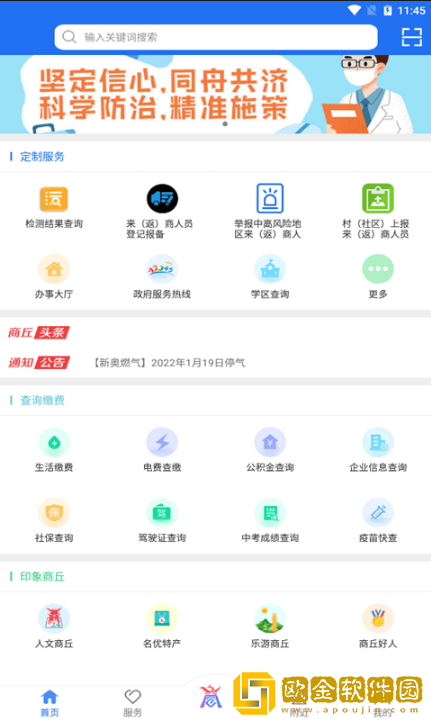Click the 定制服务 section heading
This screenshot has height=719, width=431.
(x=42, y=157)
